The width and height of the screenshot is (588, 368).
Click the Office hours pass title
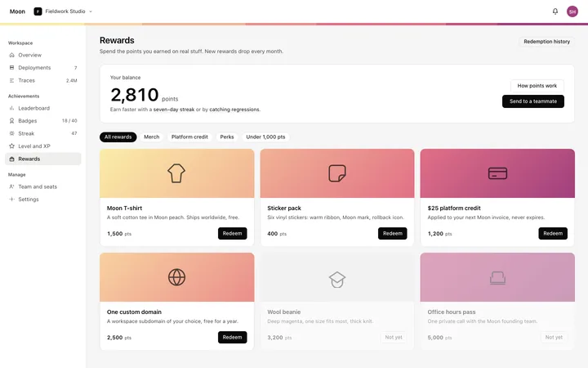[x=452, y=312]
